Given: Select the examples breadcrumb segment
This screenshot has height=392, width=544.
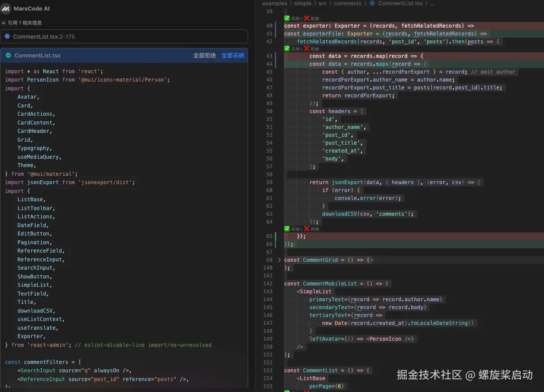Looking at the screenshot, I should click(274, 4).
